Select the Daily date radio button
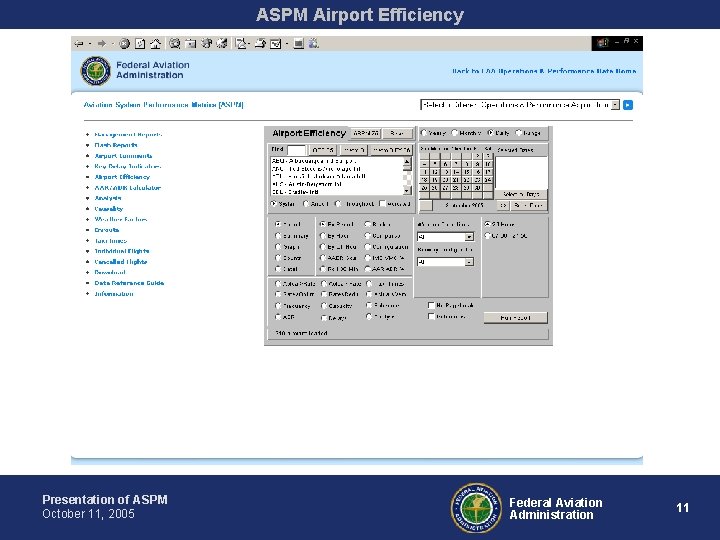This screenshot has width=720, height=540. click(x=490, y=133)
